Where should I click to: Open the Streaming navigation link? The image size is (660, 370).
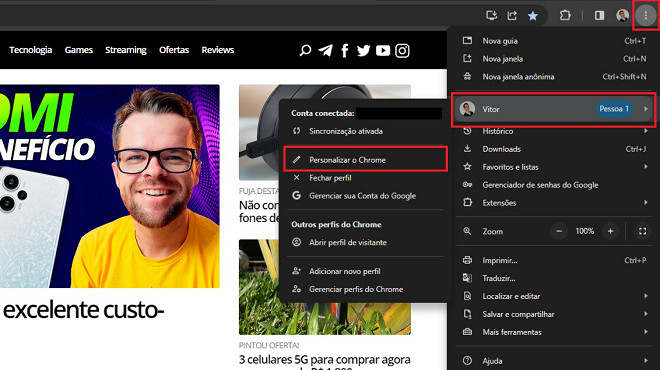[x=126, y=50]
